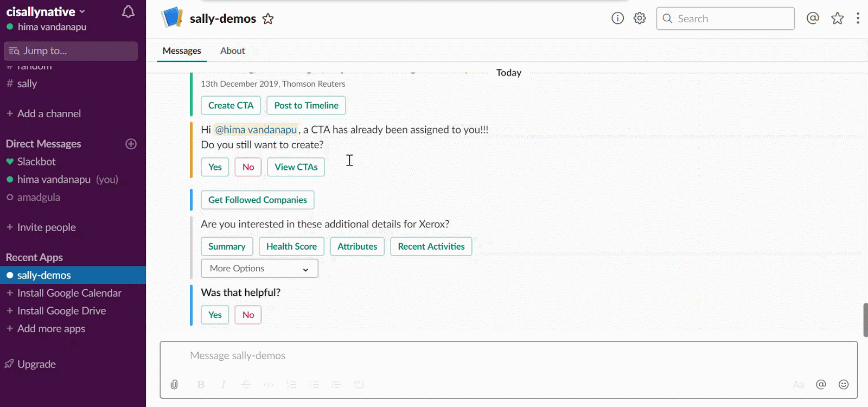
Task: Click the Get Followed Companies button
Action: pyautogui.click(x=257, y=200)
